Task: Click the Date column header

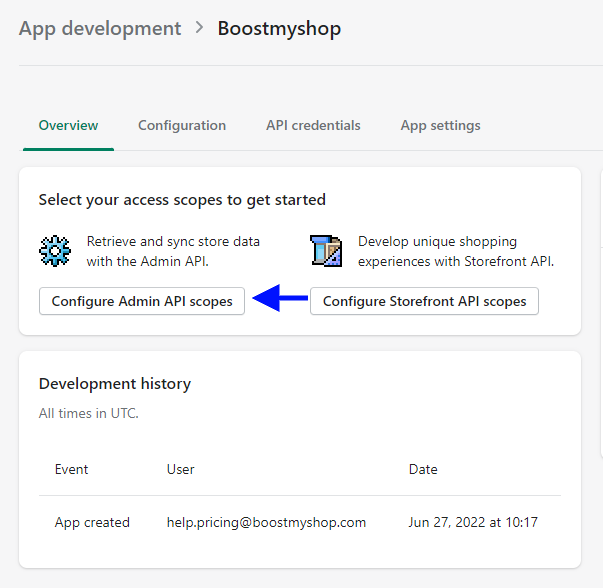Action: pos(423,469)
